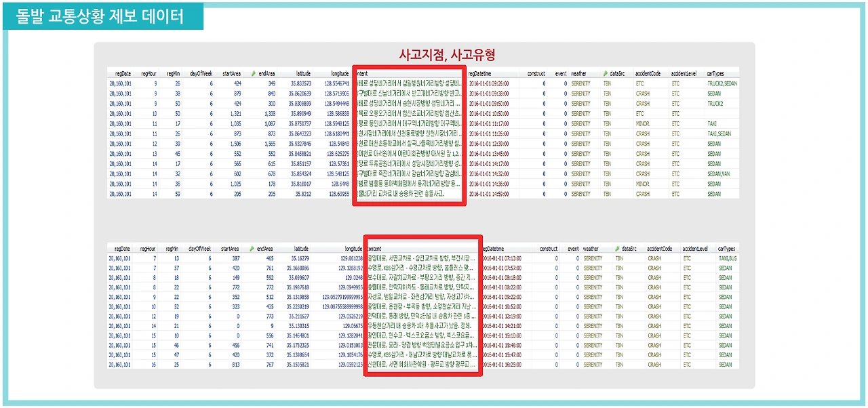Image resolution: width=868 pixels, height=408 pixels.
Task: Click longitude value 128.5546741
Action: point(336,83)
